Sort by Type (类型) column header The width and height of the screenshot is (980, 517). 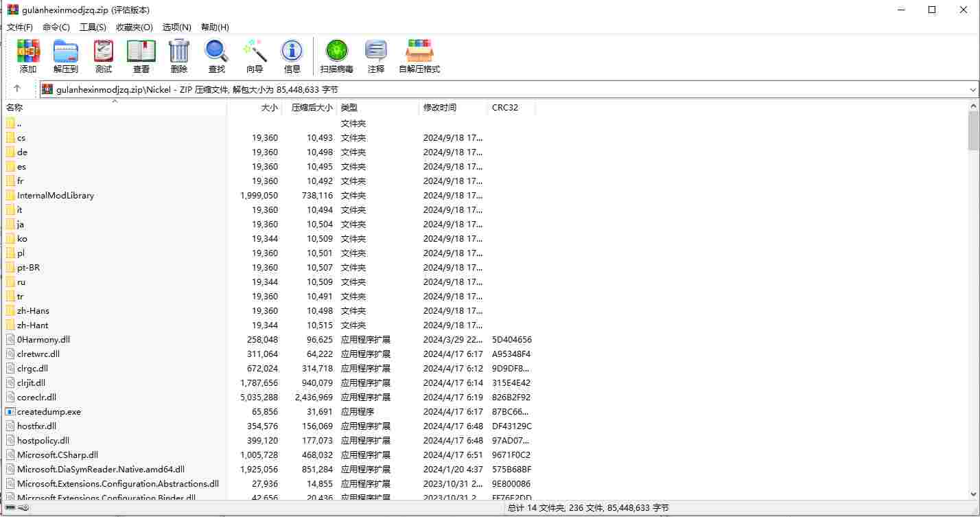pos(377,107)
